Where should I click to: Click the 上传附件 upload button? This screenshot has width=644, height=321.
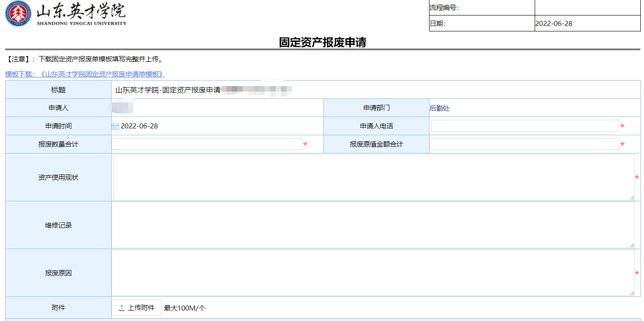(x=137, y=308)
